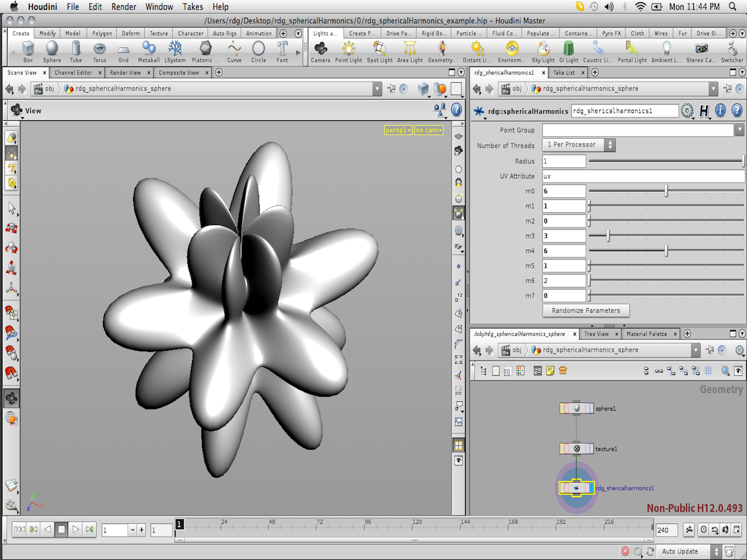Image resolution: width=747 pixels, height=560 pixels.
Task: Open the Point Group dropdown arrow
Action: point(739,129)
